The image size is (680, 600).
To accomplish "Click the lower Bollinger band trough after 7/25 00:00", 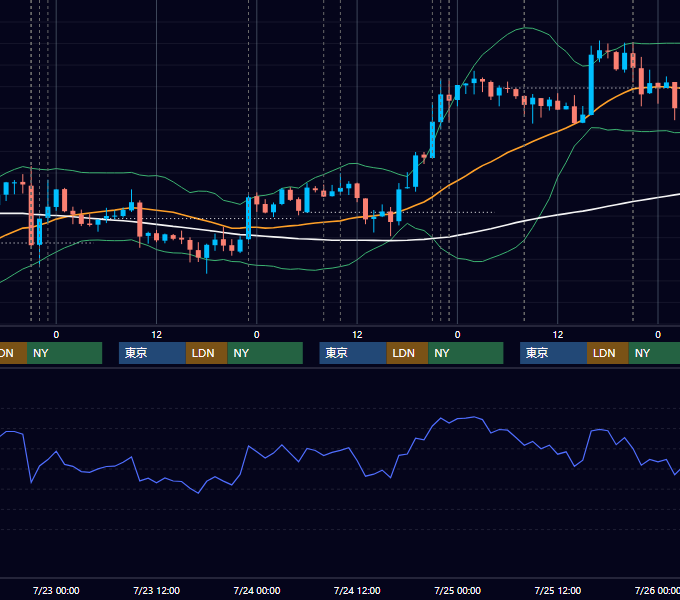I will (477, 261).
